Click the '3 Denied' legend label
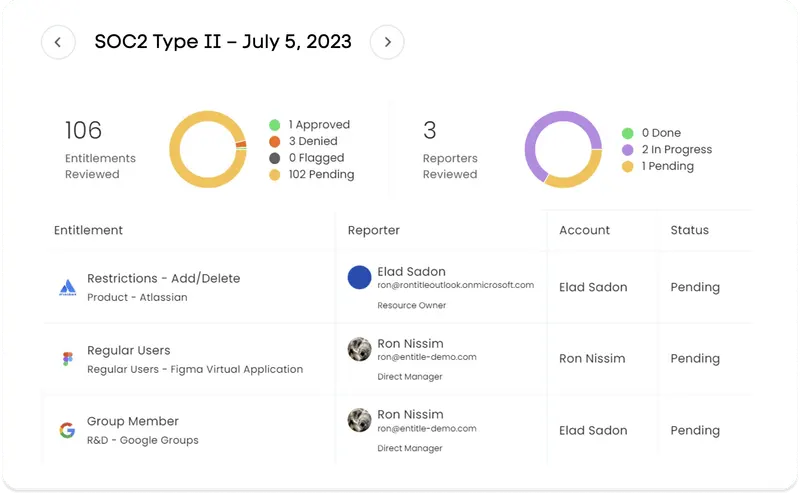The height and width of the screenshot is (494, 800). (x=313, y=141)
